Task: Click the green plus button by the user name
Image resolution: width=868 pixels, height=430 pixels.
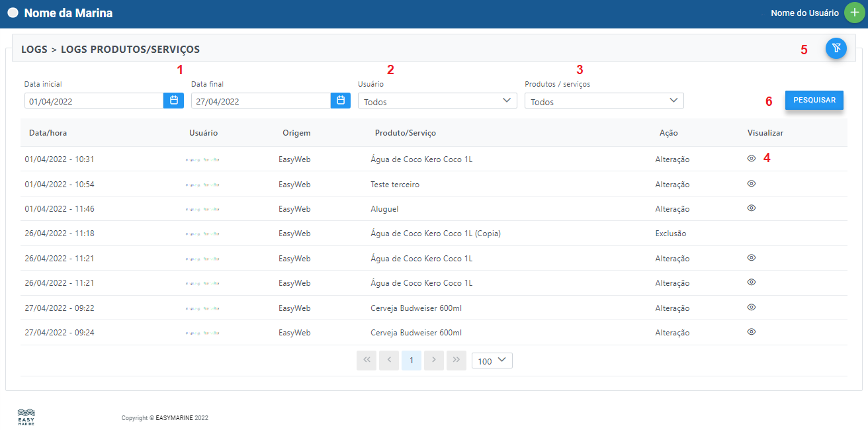Action: pos(854,13)
